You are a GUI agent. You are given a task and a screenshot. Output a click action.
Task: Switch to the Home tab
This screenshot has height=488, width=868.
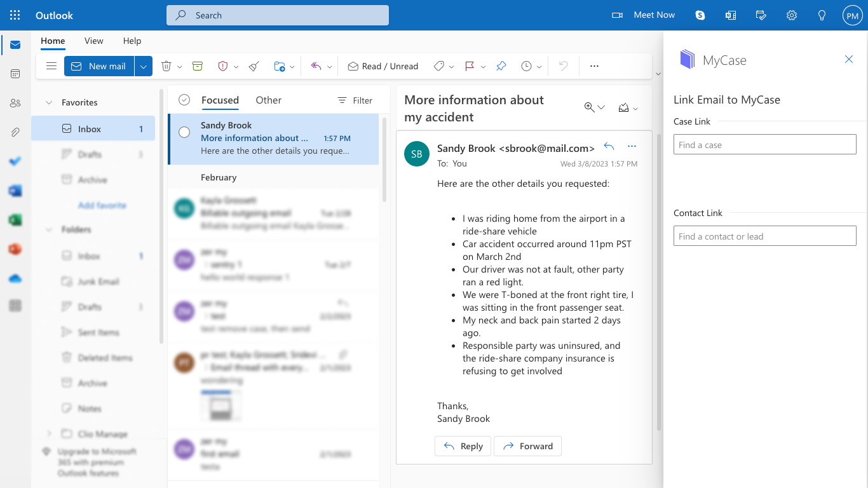pyautogui.click(x=53, y=41)
